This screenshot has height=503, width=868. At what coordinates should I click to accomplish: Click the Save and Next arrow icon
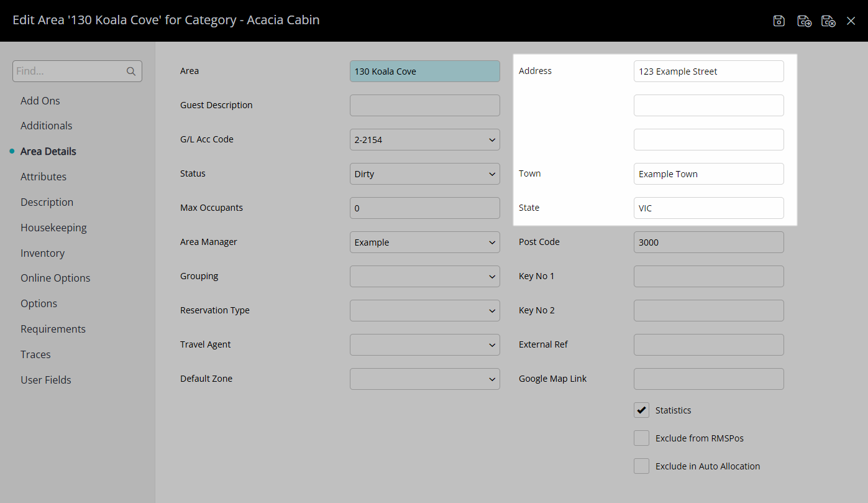click(804, 21)
